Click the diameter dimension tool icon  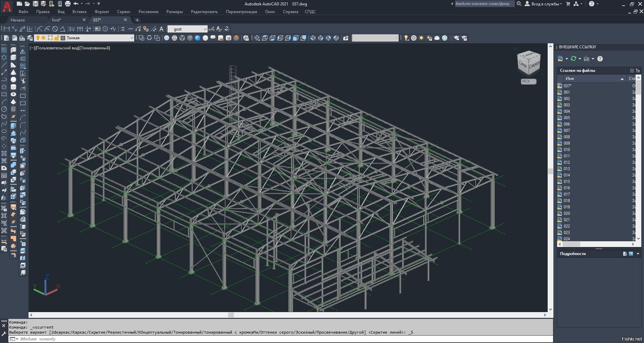click(55, 29)
